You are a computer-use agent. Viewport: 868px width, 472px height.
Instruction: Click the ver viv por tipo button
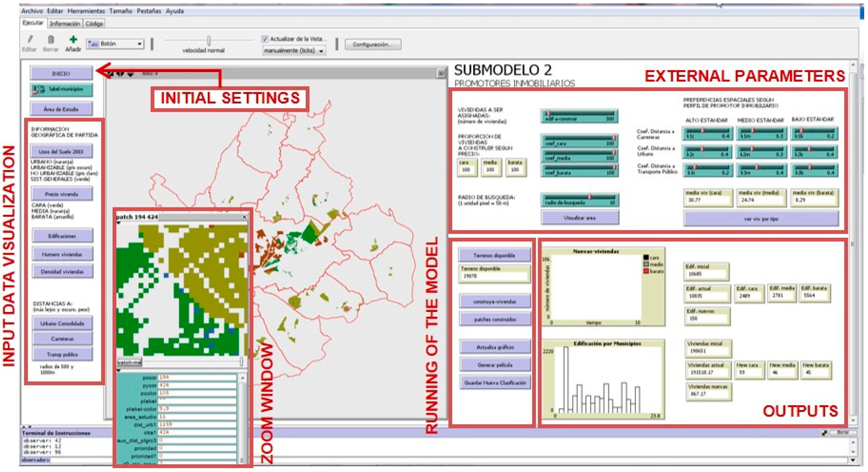pyautogui.click(x=761, y=219)
